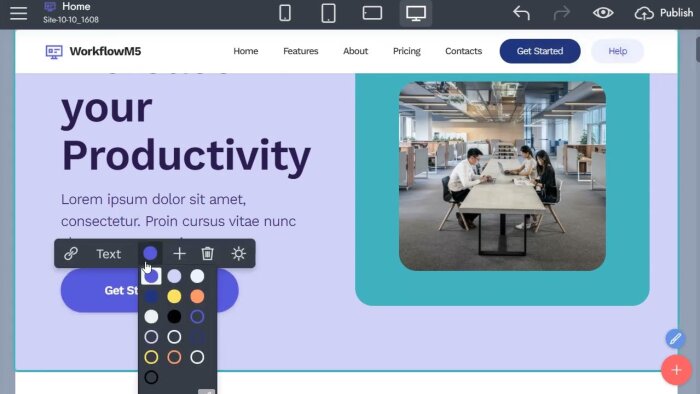Image resolution: width=700 pixels, height=394 pixels.
Task: Switch to tablet portrait preview
Action: pos(328,13)
